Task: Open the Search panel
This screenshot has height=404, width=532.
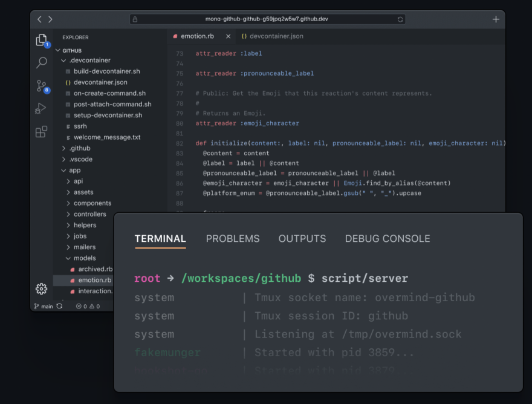Action: pyautogui.click(x=42, y=62)
